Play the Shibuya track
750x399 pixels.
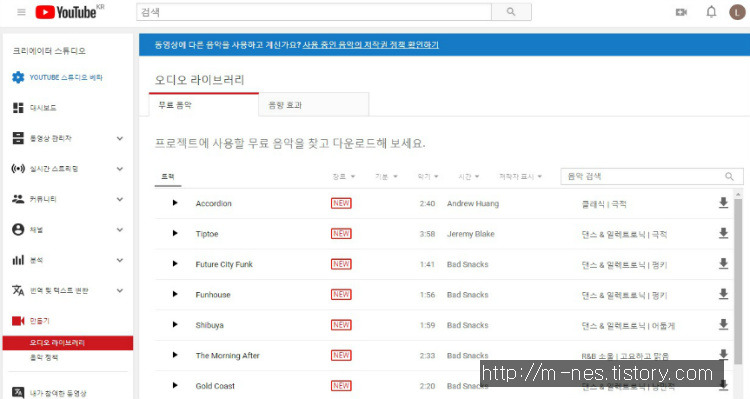[175, 324]
